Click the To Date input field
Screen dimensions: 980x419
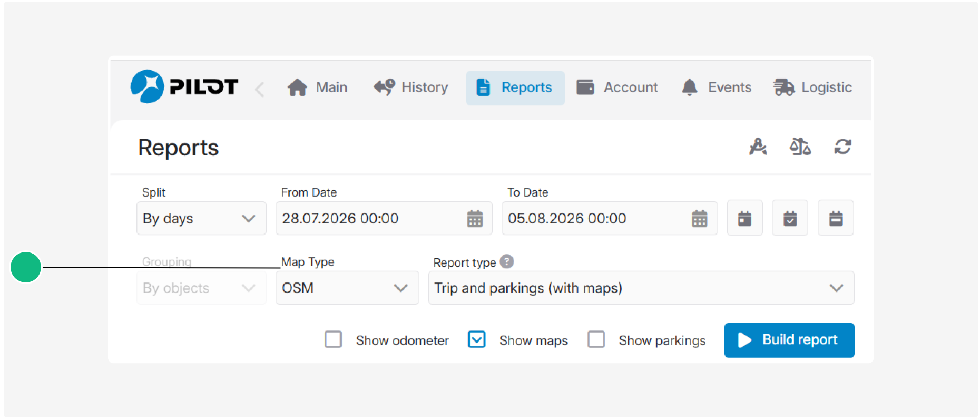(610, 218)
